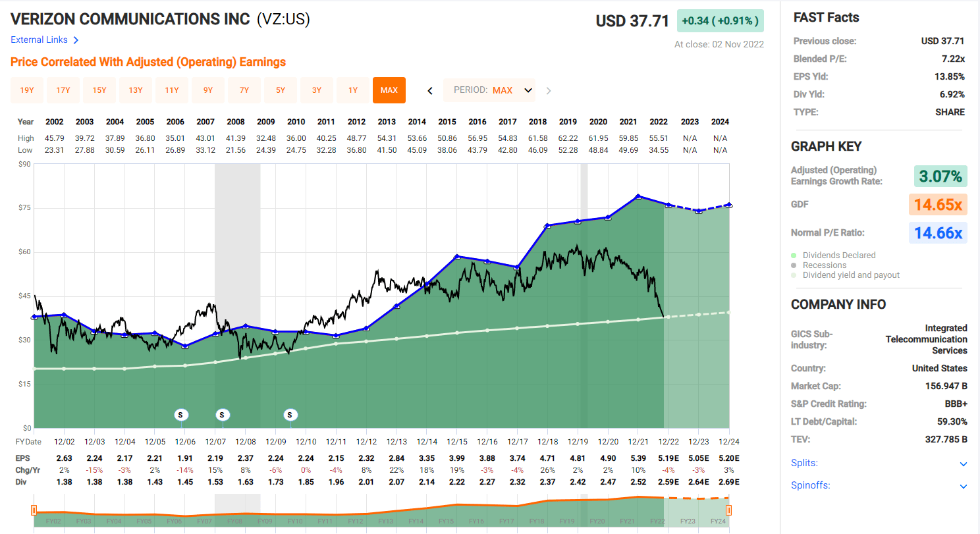Select the 5Y time range
980x534 pixels.
[281, 90]
